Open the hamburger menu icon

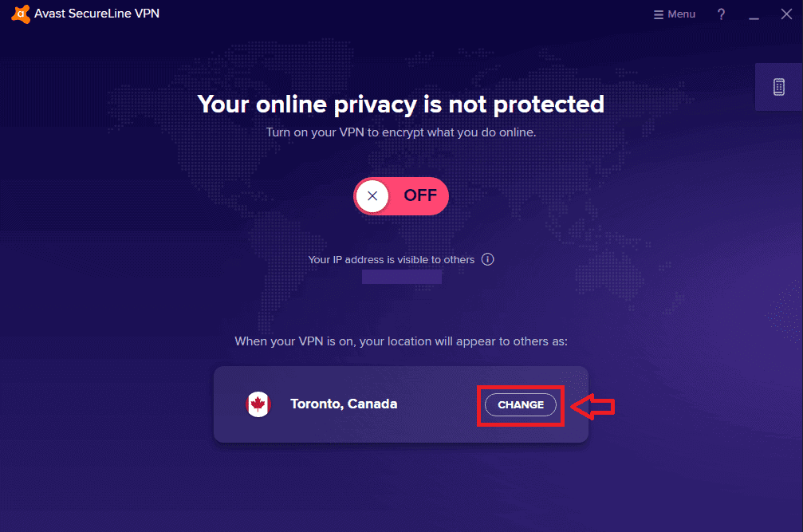tap(658, 14)
